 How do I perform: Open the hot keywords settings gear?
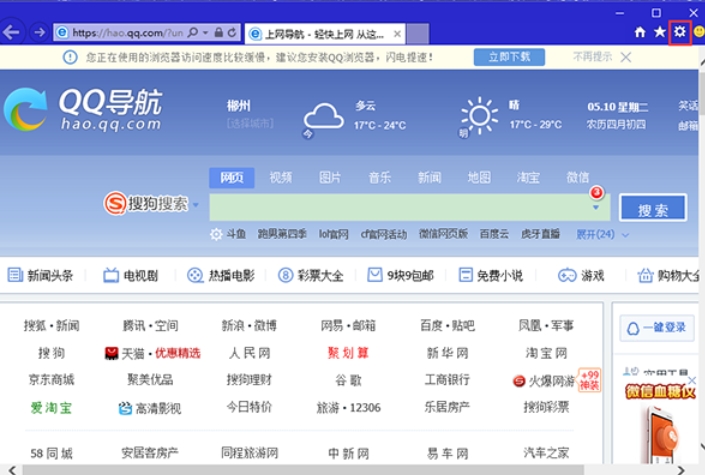click(x=216, y=234)
